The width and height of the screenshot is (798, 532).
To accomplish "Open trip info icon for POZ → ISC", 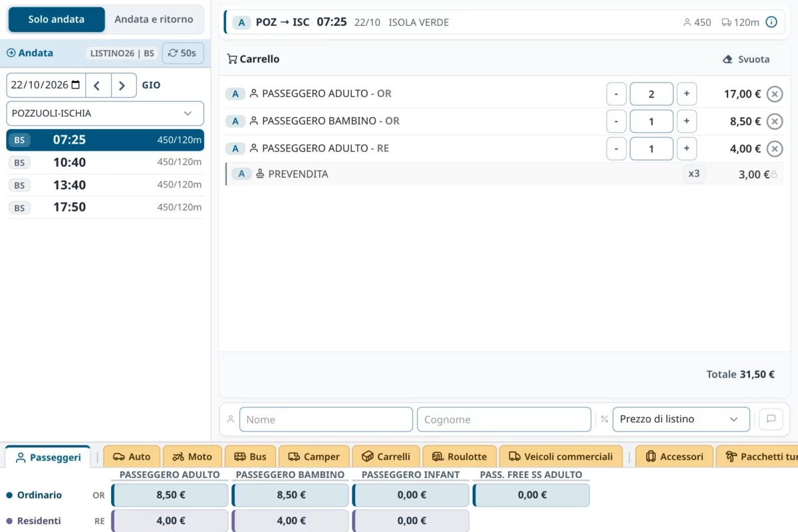I will tap(771, 23).
